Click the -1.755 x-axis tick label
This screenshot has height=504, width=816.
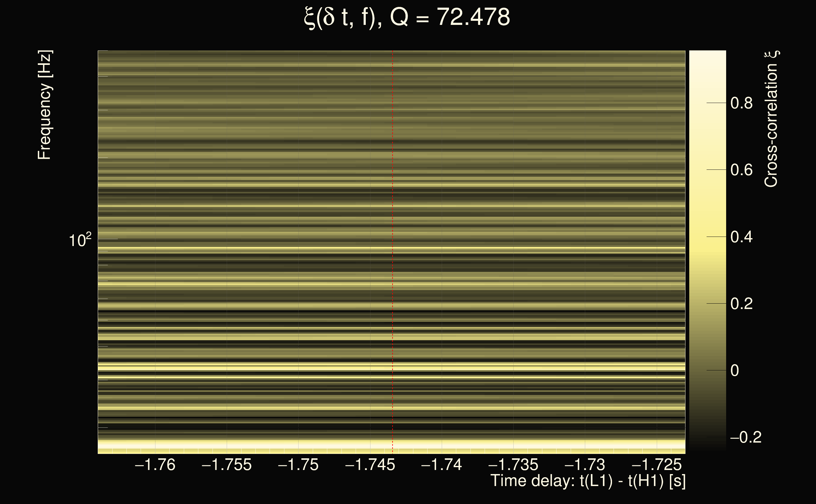point(226,465)
